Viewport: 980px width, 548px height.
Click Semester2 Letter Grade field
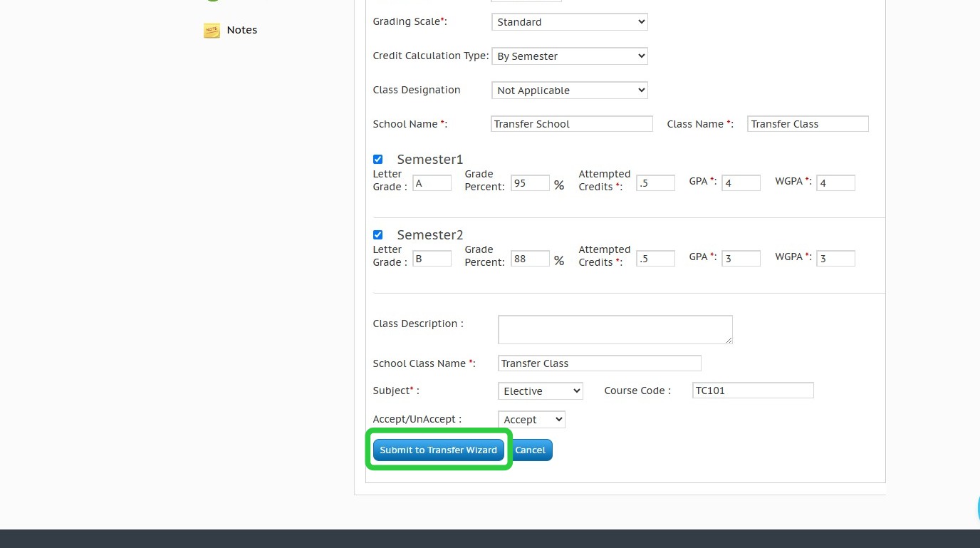coord(432,259)
